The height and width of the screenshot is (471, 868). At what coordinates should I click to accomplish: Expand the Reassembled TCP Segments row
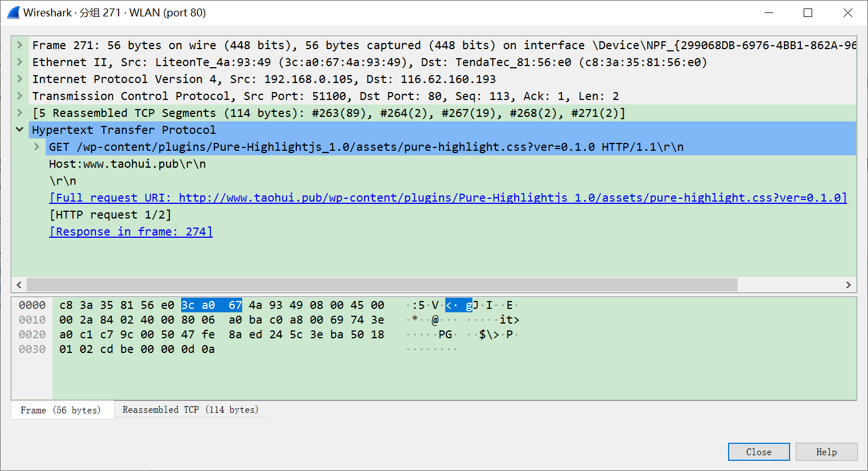coord(20,113)
